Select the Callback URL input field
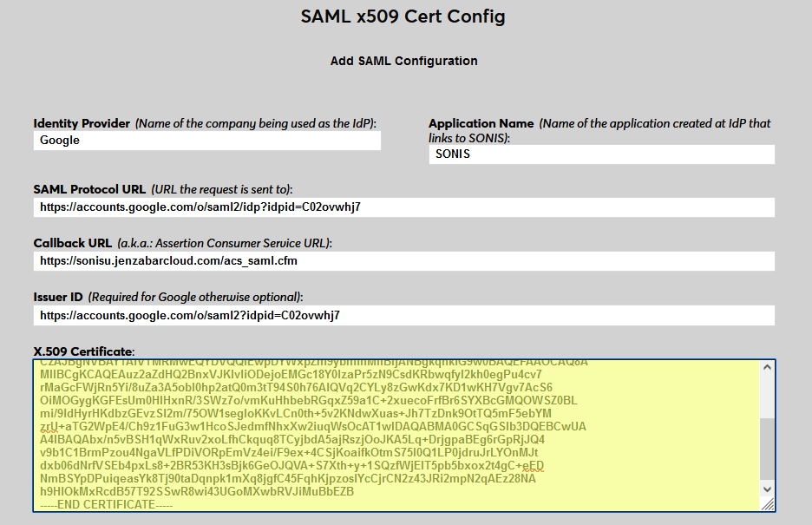The width and height of the screenshot is (812, 525). (403, 260)
